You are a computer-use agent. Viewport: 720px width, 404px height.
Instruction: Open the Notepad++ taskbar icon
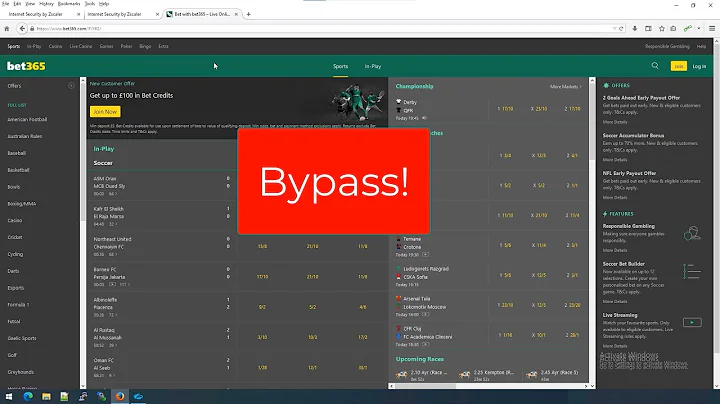pos(64,396)
